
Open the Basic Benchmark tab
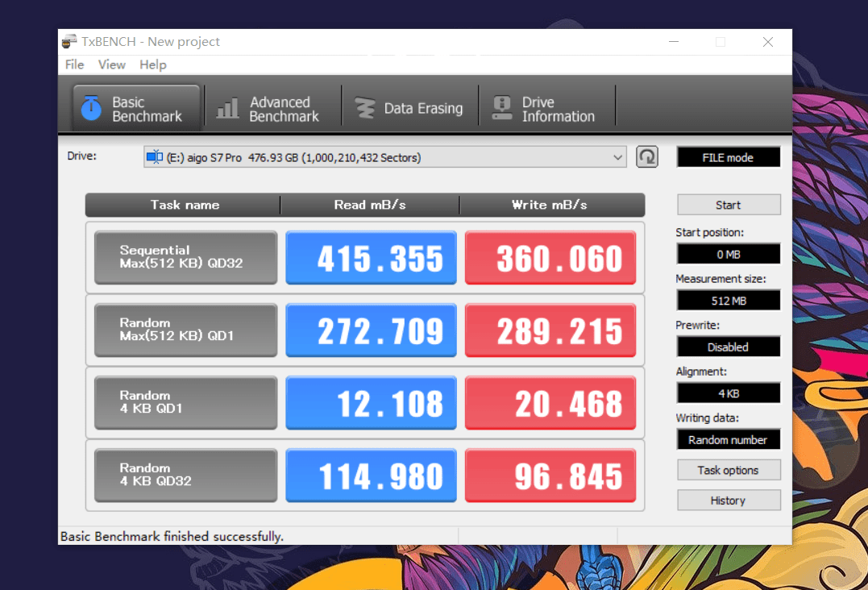coord(136,109)
